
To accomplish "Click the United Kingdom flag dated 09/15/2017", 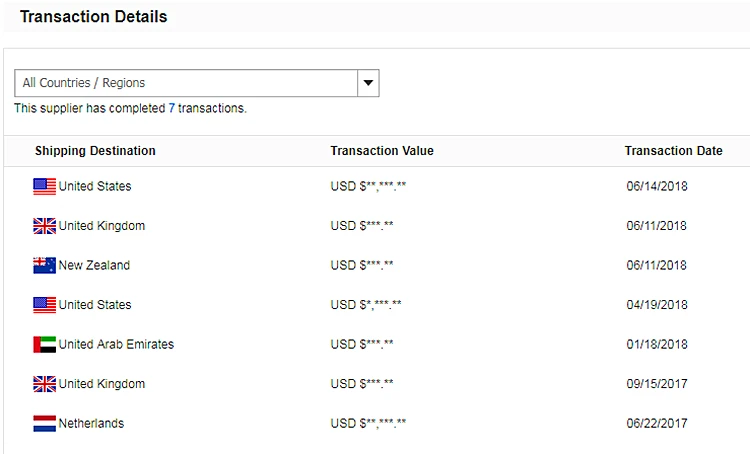I will 44,384.
